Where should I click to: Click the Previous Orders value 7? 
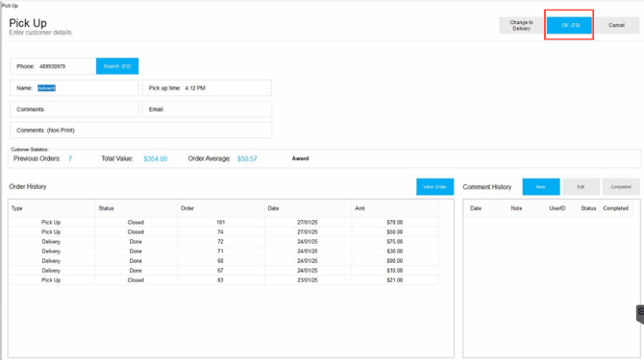click(x=70, y=158)
